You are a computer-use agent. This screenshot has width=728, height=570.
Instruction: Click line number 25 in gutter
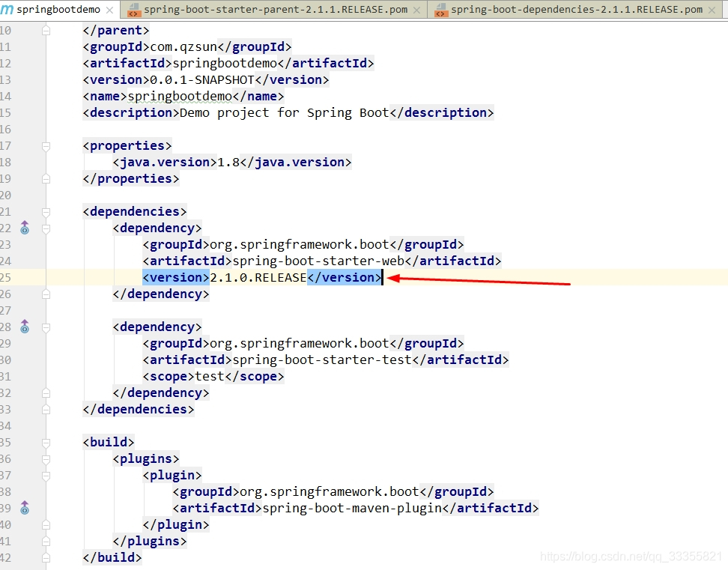(5, 278)
